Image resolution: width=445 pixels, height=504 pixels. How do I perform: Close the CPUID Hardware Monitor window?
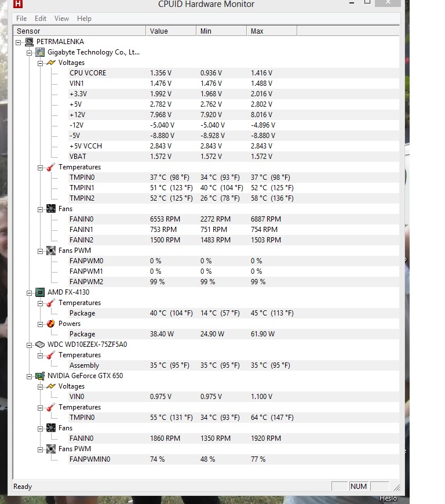tap(388, 2)
